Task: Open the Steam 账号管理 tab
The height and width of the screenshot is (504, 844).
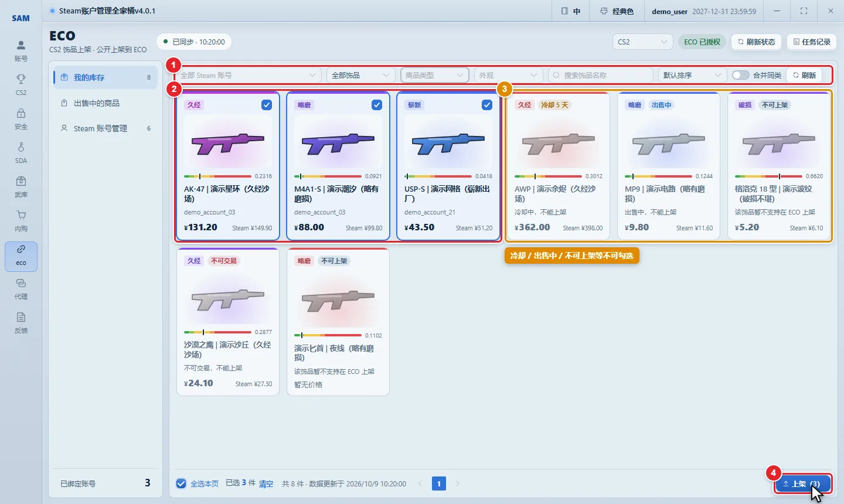Action: click(x=105, y=128)
